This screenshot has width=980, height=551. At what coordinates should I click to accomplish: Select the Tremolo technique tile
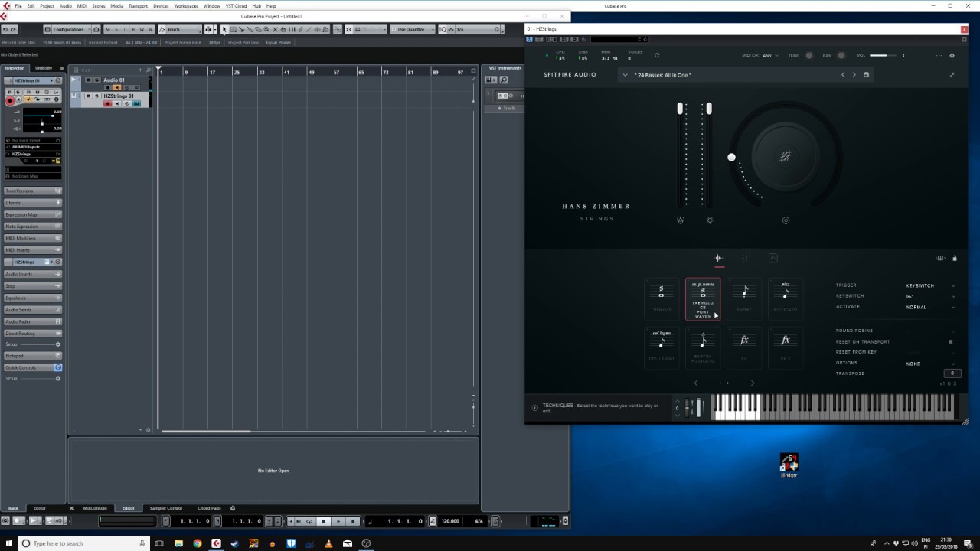point(661,298)
